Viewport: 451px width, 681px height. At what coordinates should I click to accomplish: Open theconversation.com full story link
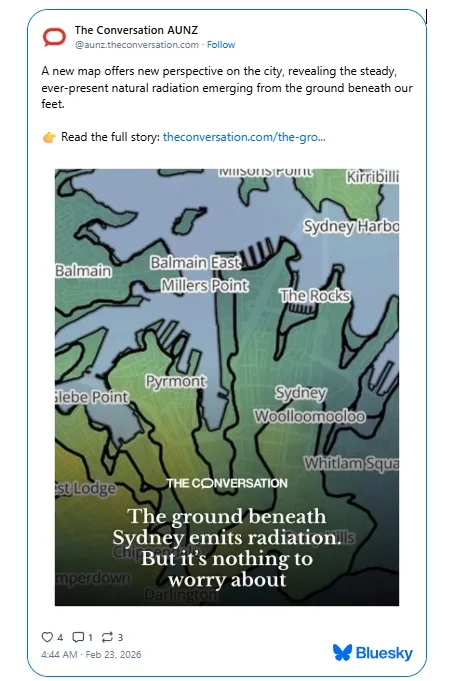[244, 137]
